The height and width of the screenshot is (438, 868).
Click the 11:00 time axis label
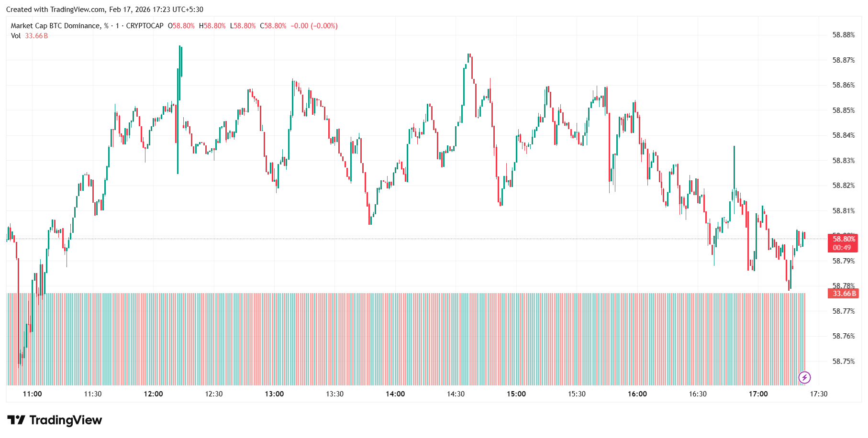click(x=33, y=394)
